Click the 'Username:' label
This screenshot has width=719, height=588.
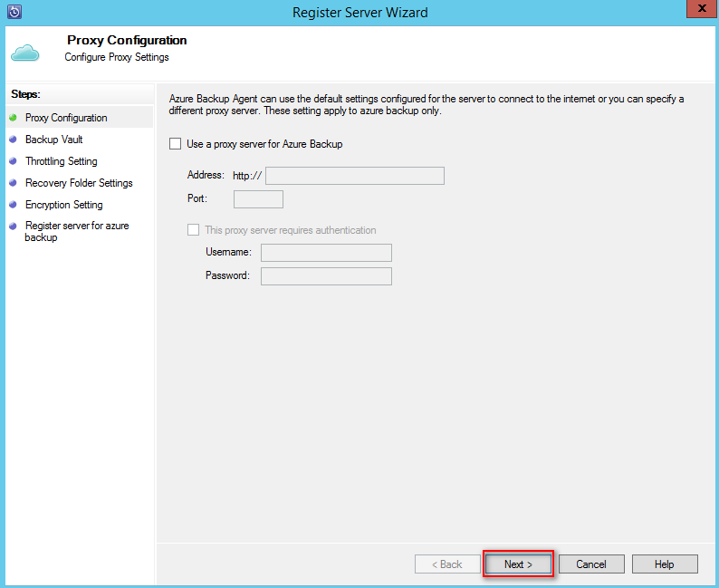pos(228,252)
